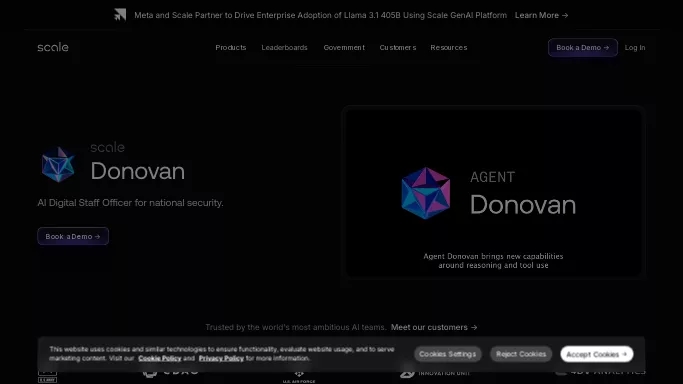Open the Learn More link in banner
The height and width of the screenshot is (384, 683).
click(x=541, y=15)
